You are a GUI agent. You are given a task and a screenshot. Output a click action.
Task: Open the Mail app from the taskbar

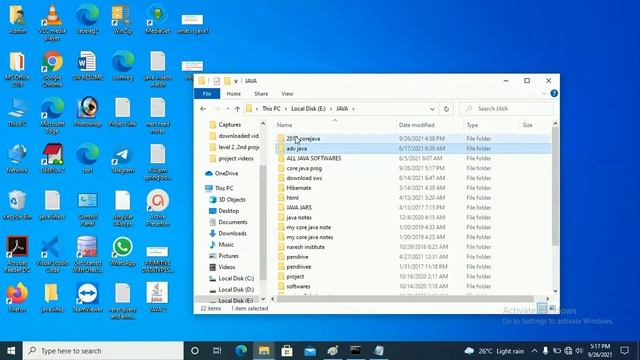click(x=310, y=351)
